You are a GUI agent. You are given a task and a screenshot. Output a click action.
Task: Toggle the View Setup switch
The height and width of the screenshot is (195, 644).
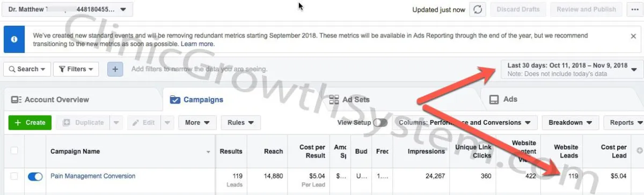pos(380,122)
